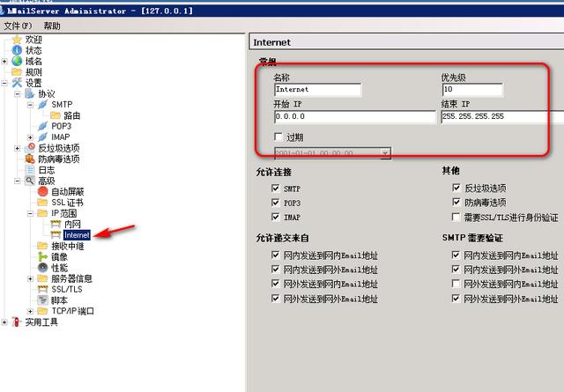Collapse the IP范围 tree node
The image size is (564, 392).
pos(30,214)
